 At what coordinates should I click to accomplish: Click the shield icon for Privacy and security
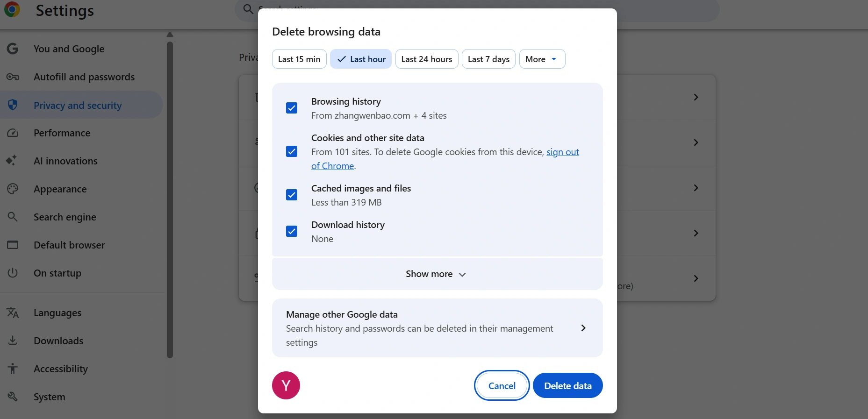point(13,105)
